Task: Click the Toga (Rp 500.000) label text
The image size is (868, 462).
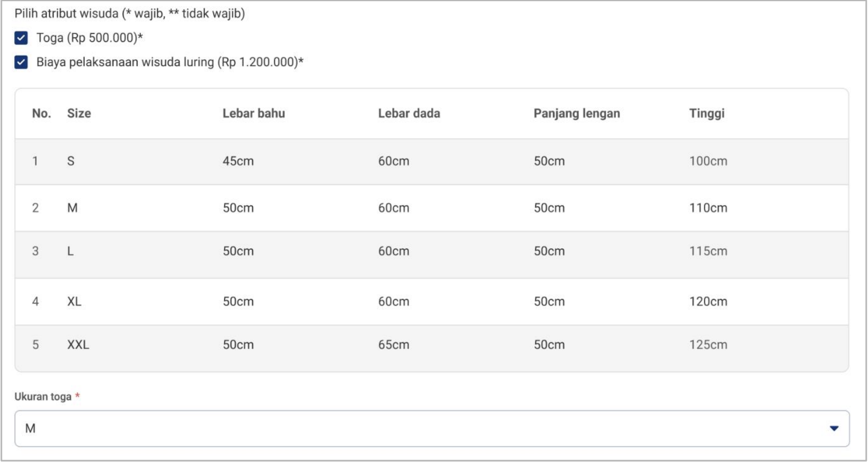Action: [x=89, y=38]
